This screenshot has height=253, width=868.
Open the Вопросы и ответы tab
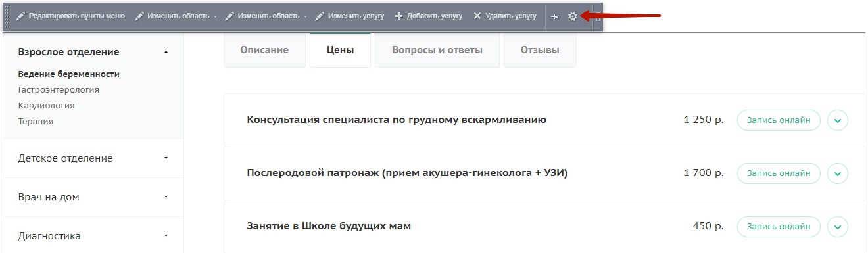coord(437,50)
